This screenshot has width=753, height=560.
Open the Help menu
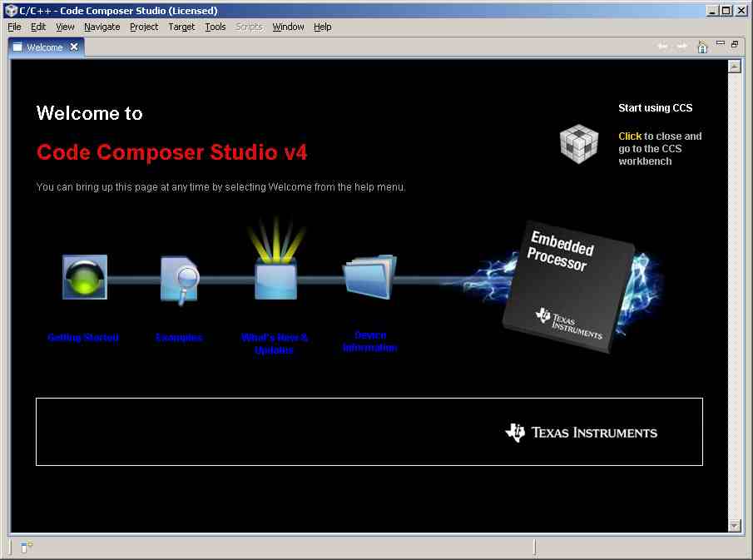323,27
